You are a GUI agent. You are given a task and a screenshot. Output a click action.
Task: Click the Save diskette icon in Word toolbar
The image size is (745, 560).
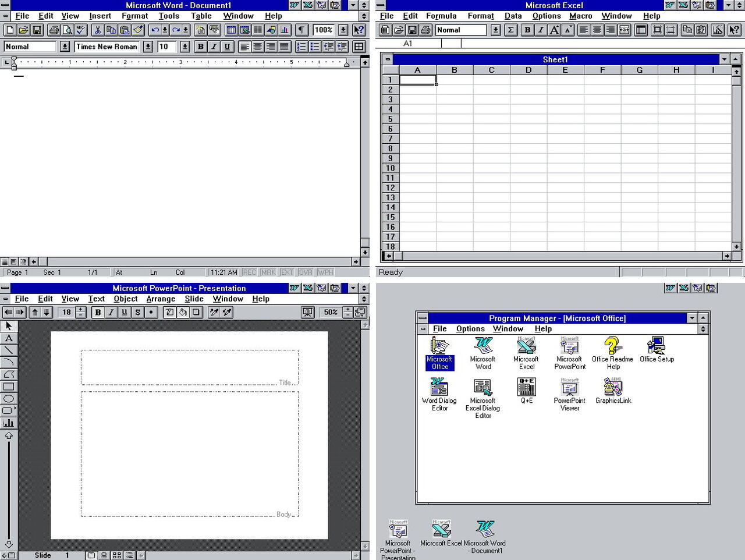tap(37, 30)
